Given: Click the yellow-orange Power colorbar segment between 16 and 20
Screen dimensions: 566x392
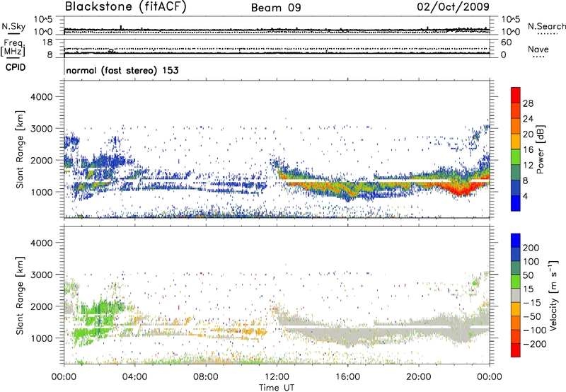Looking at the screenshot, I should pyautogui.click(x=516, y=141).
